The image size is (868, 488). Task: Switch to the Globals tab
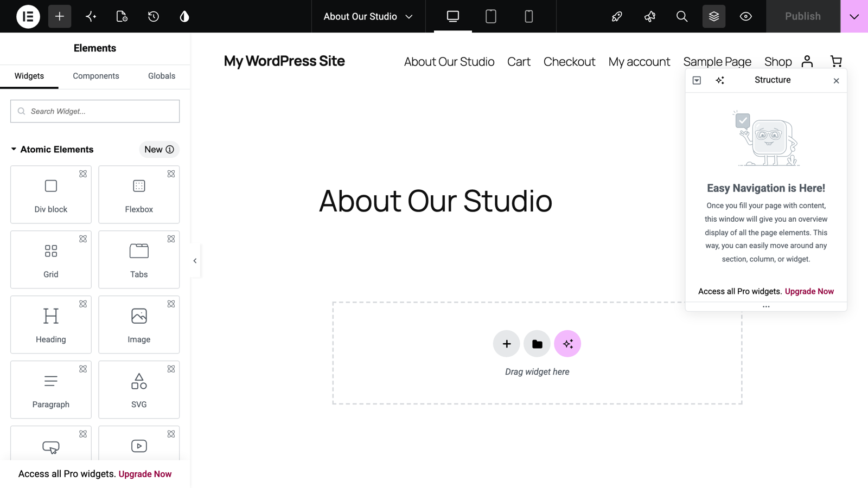(162, 76)
